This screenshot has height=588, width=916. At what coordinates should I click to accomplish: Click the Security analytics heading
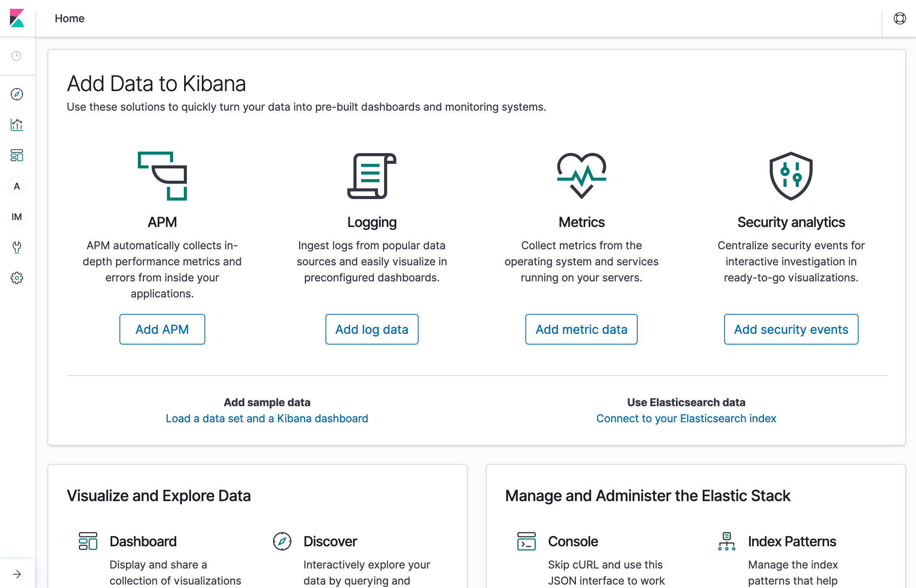pos(791,222)
